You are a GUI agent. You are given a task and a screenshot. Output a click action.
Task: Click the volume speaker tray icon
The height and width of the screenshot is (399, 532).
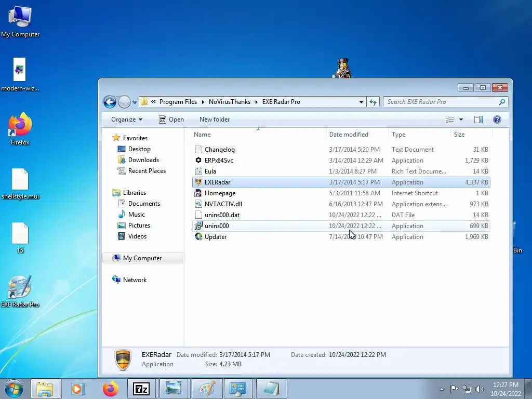(x=480, y=389)
